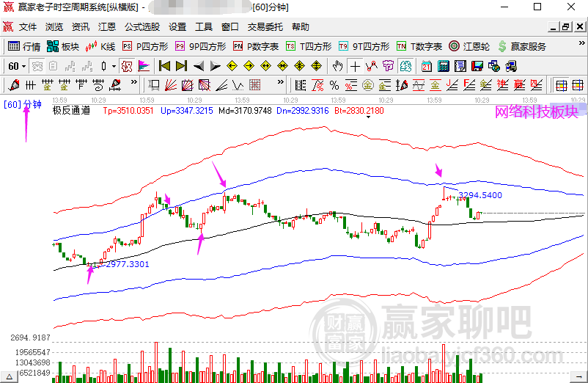Select the % percentage line tool

pyautogui.click(x=334, y=85)
